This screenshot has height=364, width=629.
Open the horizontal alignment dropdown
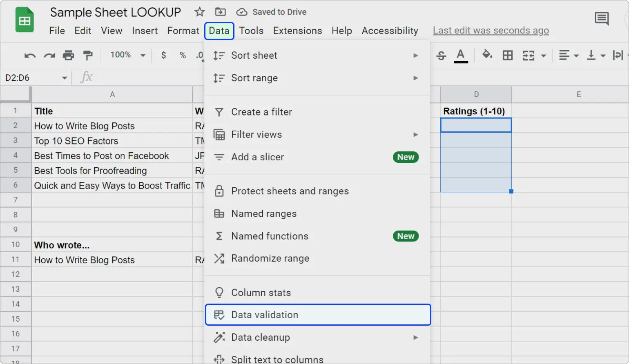tap(575, 55)
